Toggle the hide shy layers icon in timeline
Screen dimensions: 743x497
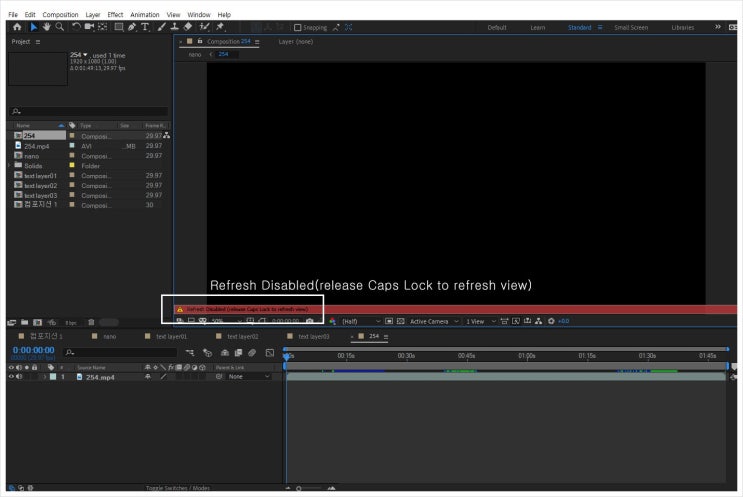(225, 352)
